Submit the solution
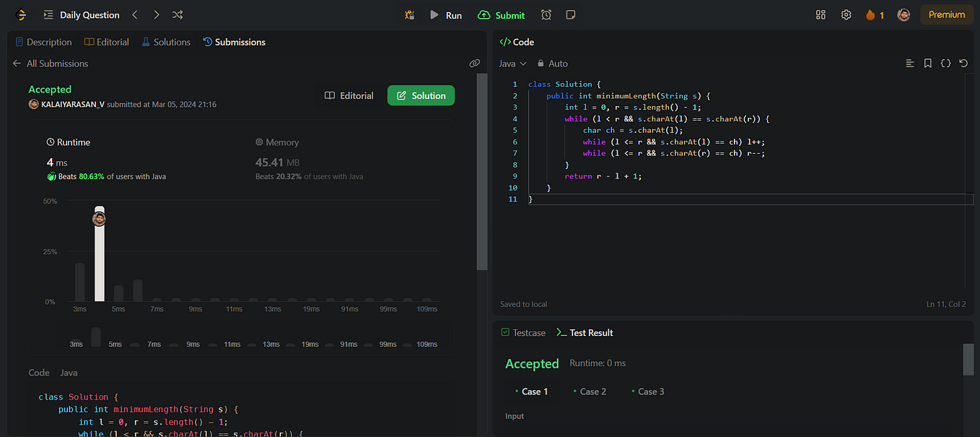Viewport: 980px width, 437px height. click(x=502, y=14)
